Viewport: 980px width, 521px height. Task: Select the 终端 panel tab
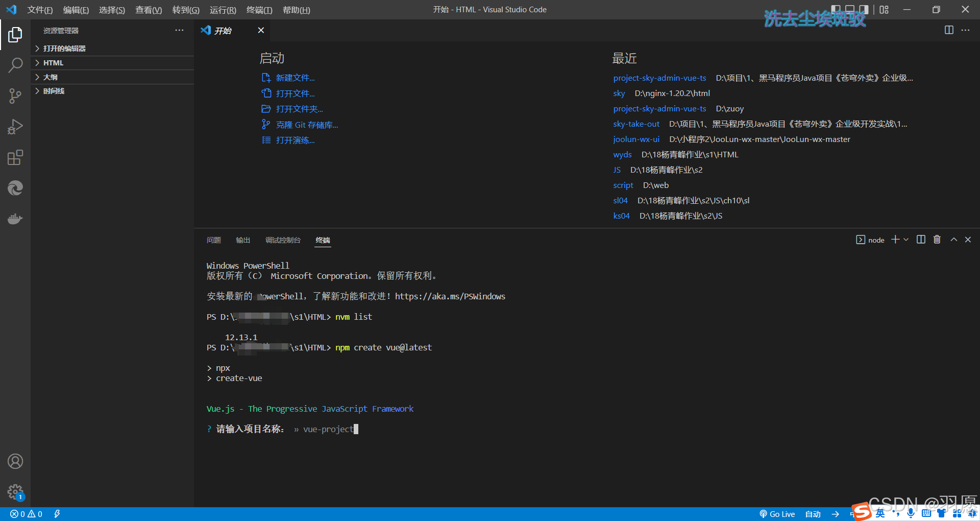(x=323, y=240)
